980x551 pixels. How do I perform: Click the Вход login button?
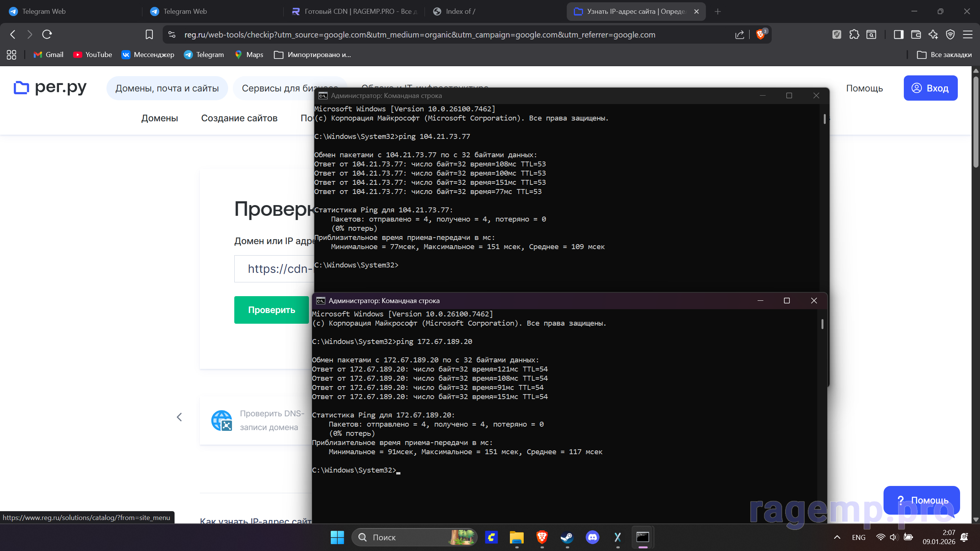click(930, 88)
